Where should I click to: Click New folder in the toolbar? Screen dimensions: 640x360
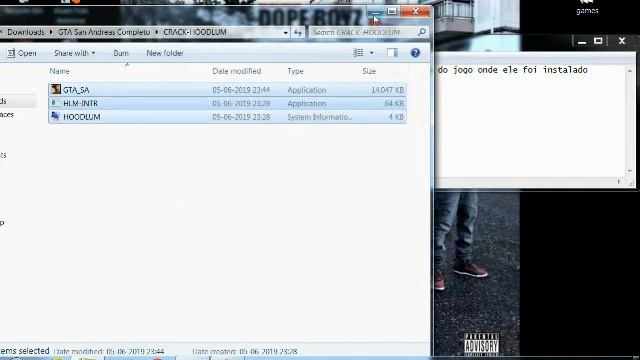coord(165,53)
